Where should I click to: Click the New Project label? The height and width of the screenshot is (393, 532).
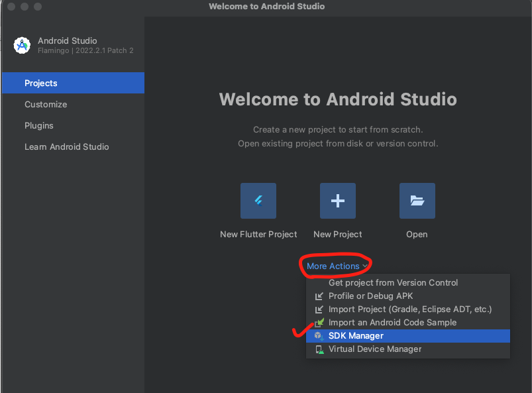[x=338, y=234]
